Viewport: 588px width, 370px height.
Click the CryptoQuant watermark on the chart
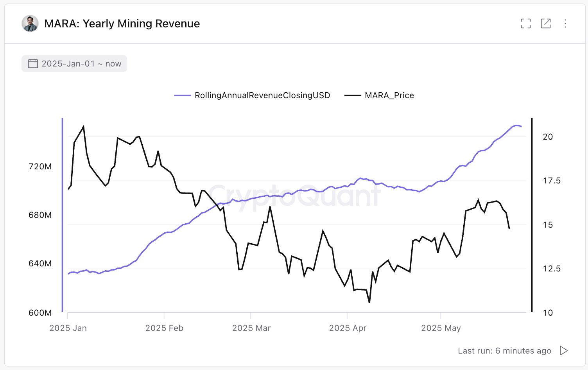tap(294, 196)
